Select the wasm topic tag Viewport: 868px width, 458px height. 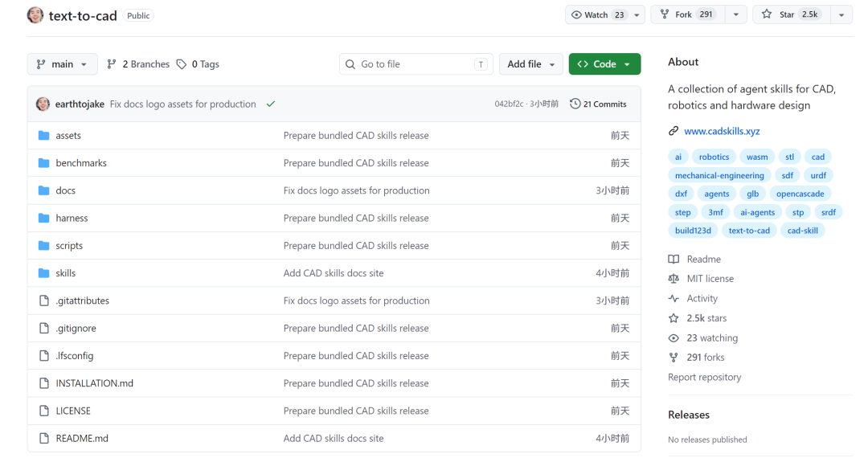pos(757,157)
